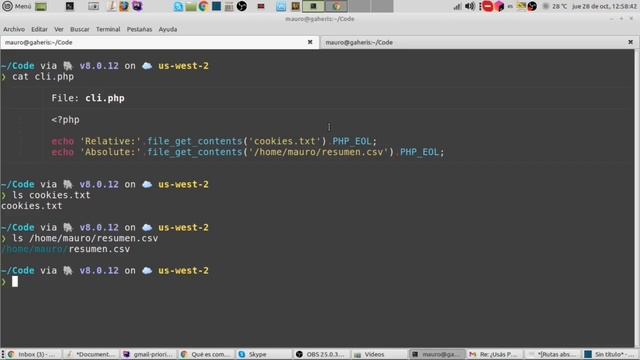Click the yellow tray indicator icon

point(521,6)
